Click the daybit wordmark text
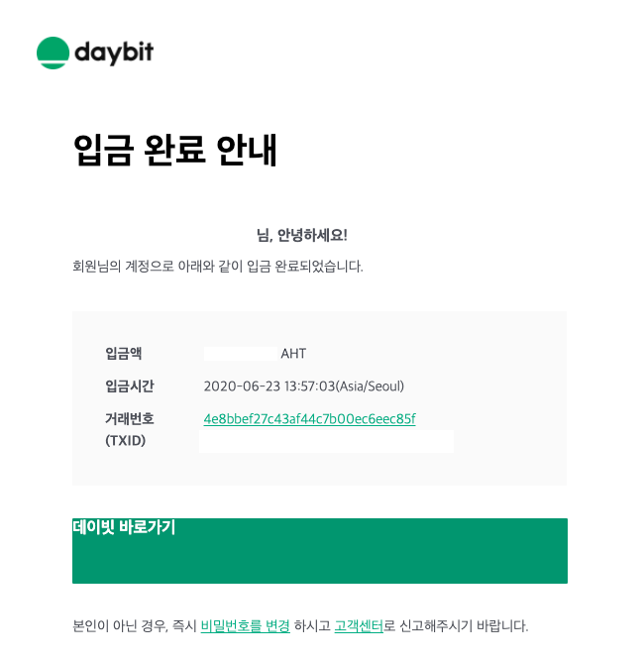 pos(114,53)
